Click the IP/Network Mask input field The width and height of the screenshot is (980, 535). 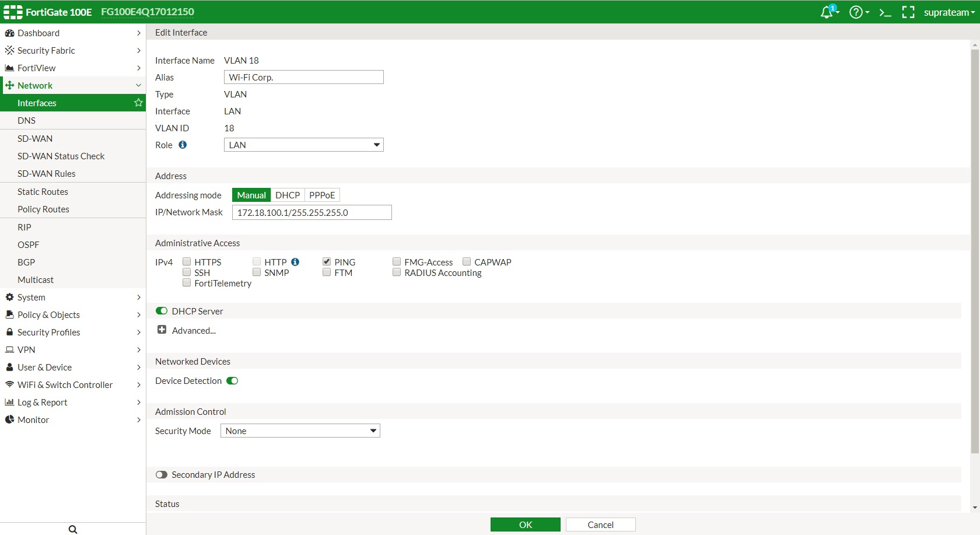tap(311, 212)
